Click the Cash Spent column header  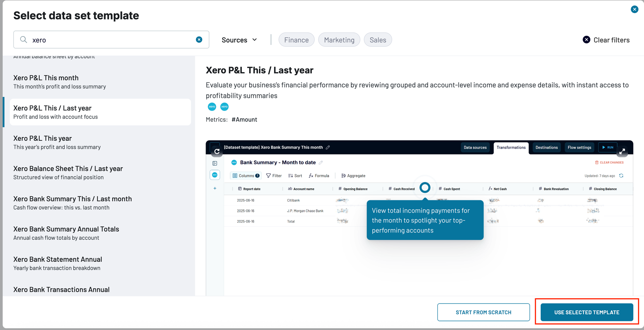click(x=449, y=189)
